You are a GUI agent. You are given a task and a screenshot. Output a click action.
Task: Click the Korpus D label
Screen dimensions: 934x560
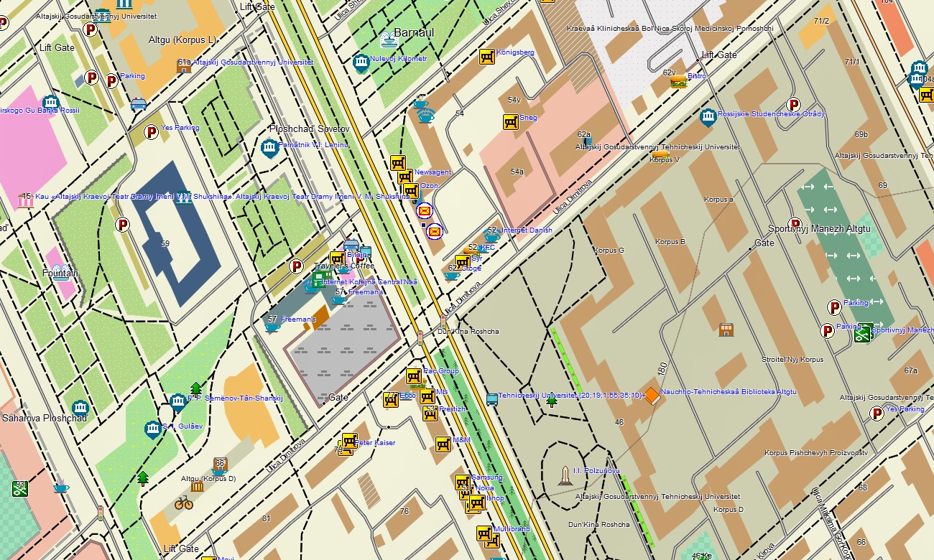coord(729,510)
